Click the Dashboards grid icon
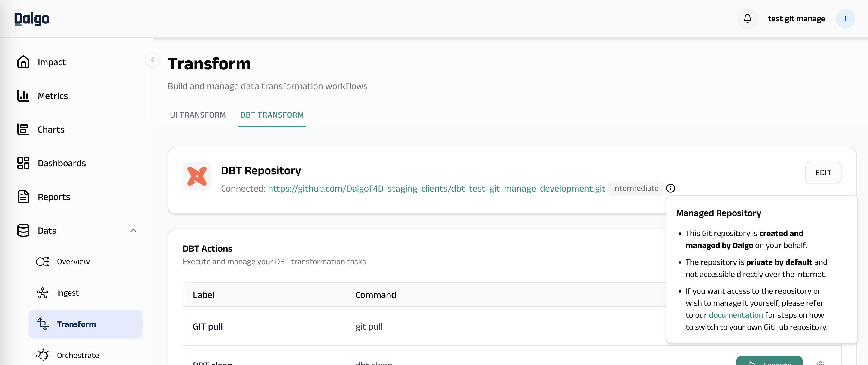The height and width of the screenshot is (365, 868). [x=23, y=163]
